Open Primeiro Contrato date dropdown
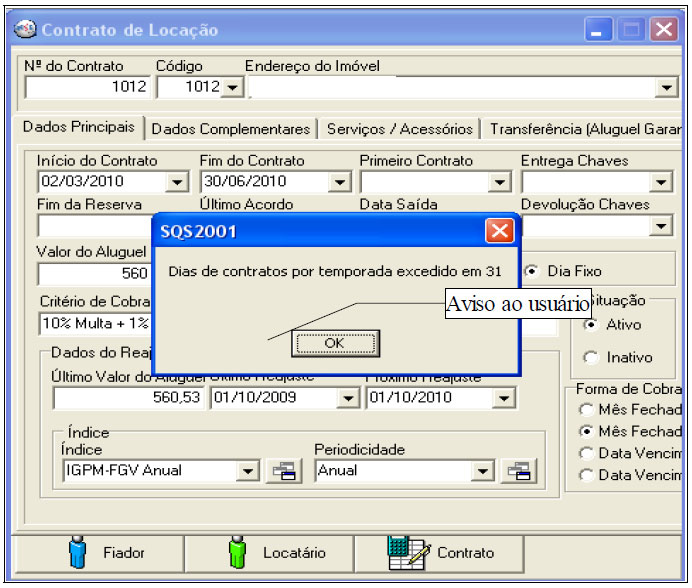The height and width of the screenshot is (588, 692). point(500,182)
